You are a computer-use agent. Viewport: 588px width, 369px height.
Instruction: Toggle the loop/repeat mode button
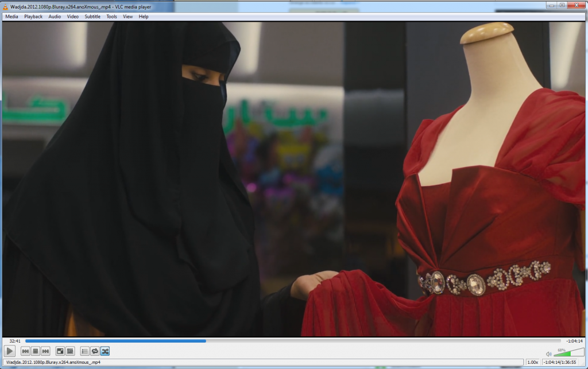point(95,351)
